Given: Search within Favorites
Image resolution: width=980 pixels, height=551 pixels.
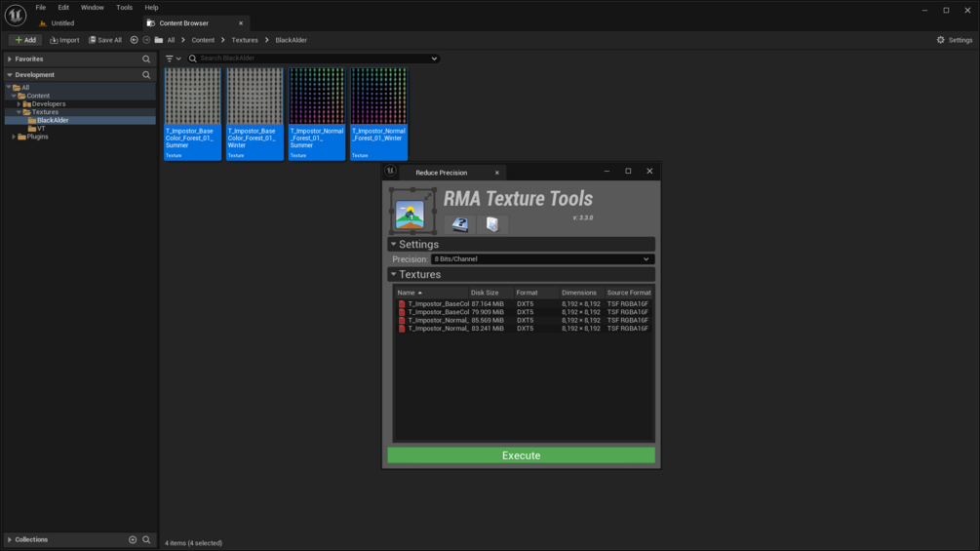Looking at the screenshot, I should 146,59.
